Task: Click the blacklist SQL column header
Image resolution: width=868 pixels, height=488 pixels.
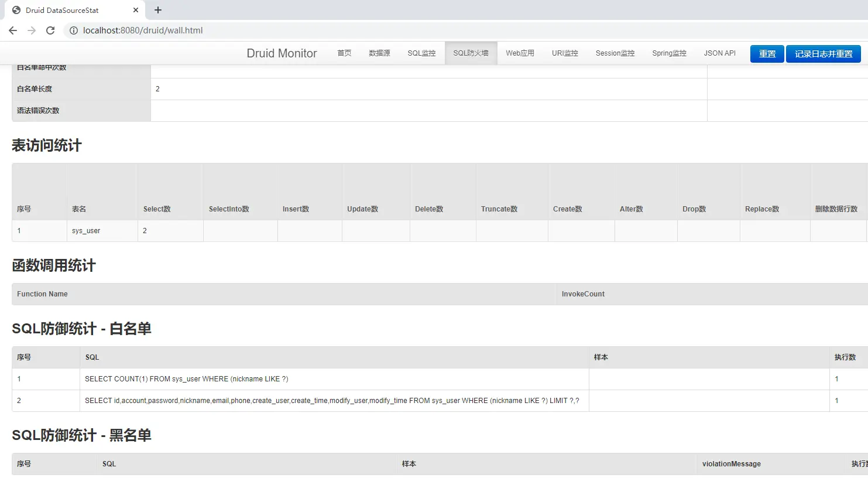Action: tap(109, 464)
